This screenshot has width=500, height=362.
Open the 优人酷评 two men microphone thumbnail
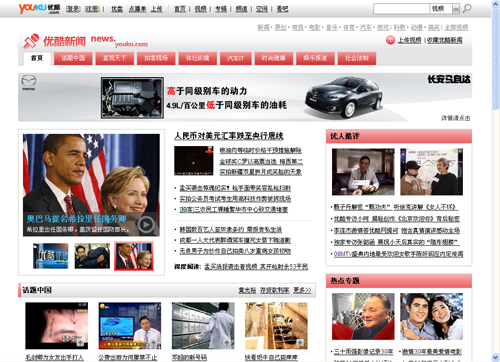point(432,172)
